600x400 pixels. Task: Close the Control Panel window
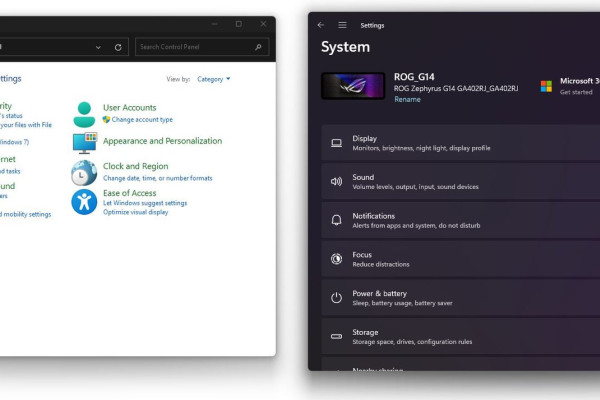tap(263, 24)
